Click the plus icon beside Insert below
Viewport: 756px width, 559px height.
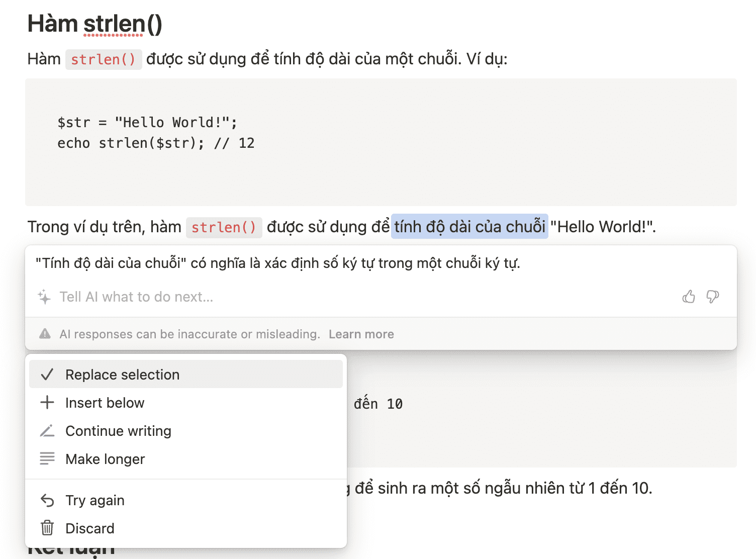click(47, 403)
